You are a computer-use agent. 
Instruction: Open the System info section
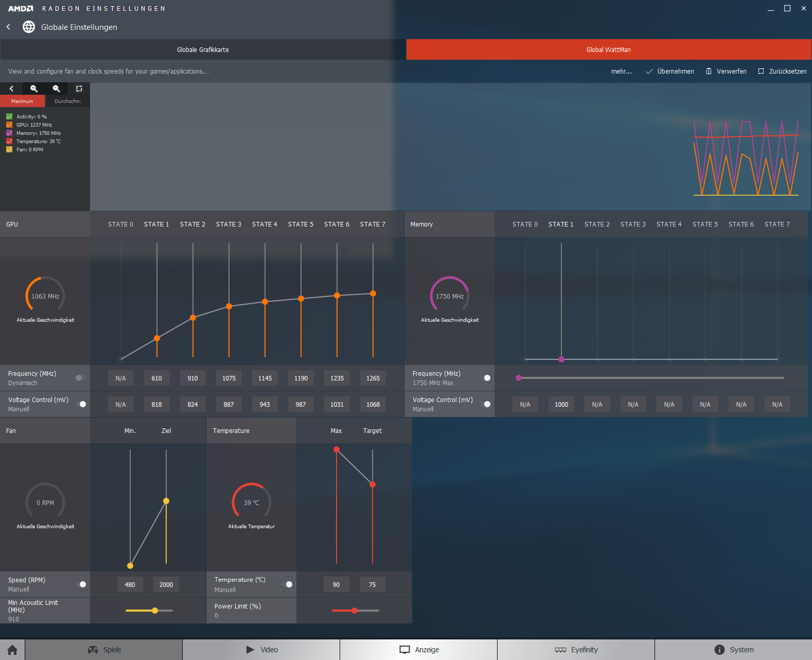point(734,650)
